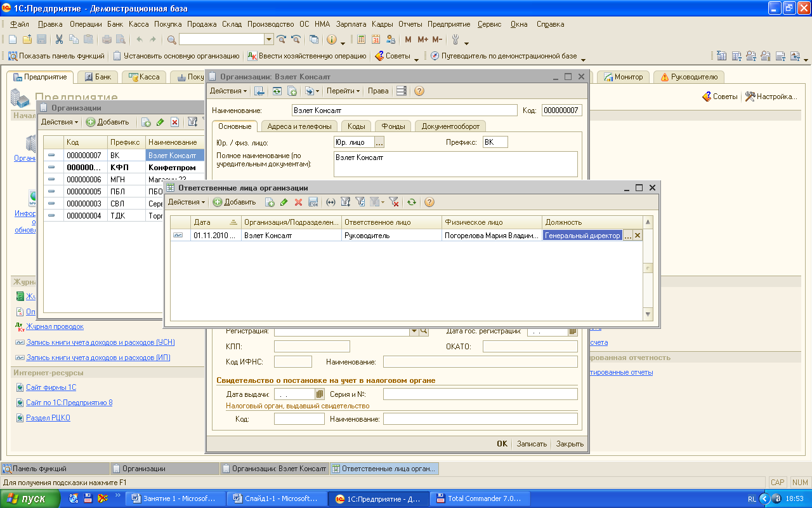The image size is (812, 508).
Task: Click the interval (↔) icon in Ответственные лица
Action: (x=331, y=202)
